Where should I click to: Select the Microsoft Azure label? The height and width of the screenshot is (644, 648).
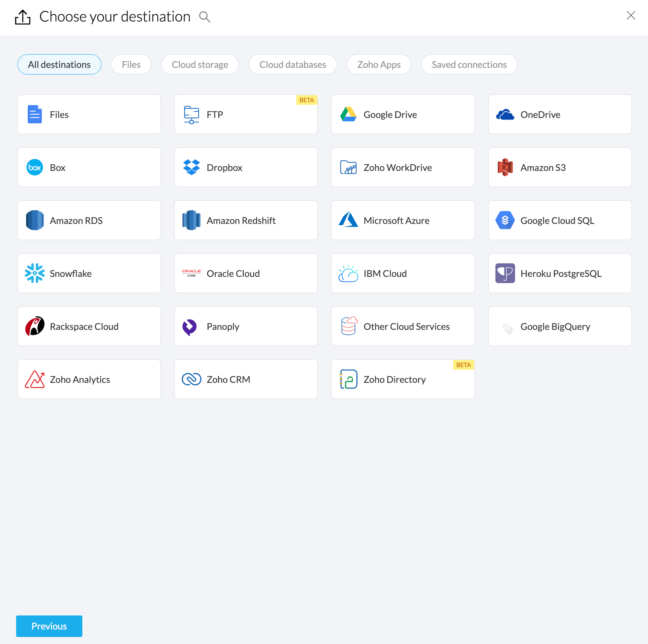(396, 221)
